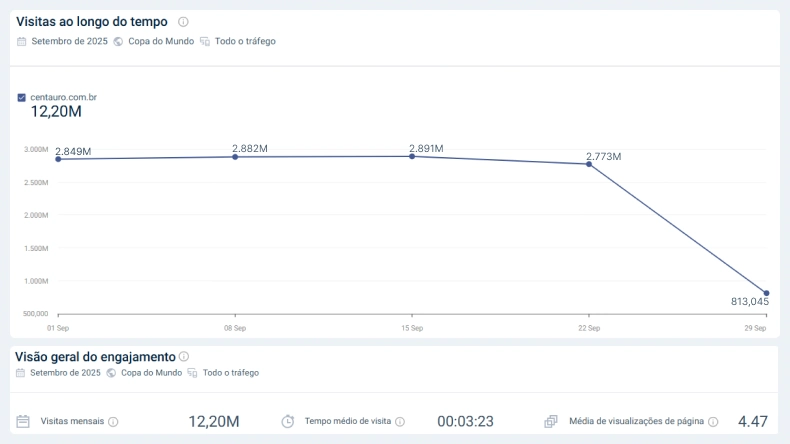Click the pages icon for Média de visualizações
This screenshot has width=790, height=444.
[x=551, y=422]
